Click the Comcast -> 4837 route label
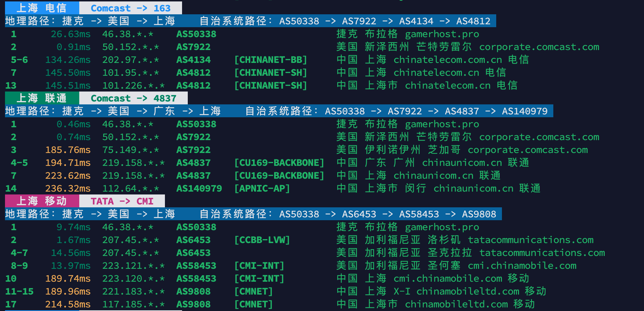 click(x=133, y=98)
